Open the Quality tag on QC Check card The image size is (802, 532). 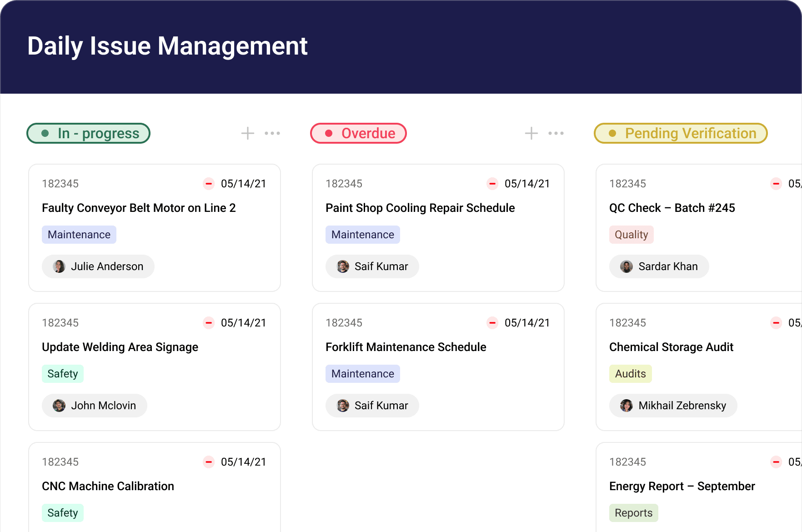click(631, 235)
